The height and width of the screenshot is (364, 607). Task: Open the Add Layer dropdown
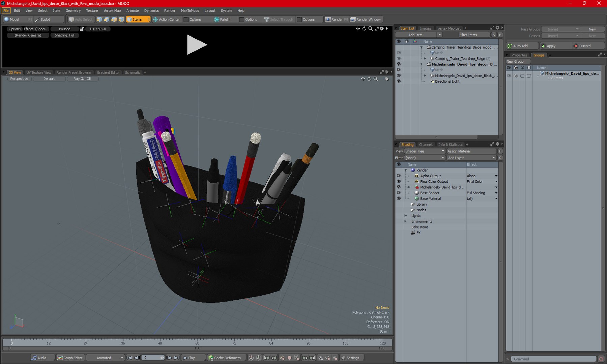coord(471,158)
